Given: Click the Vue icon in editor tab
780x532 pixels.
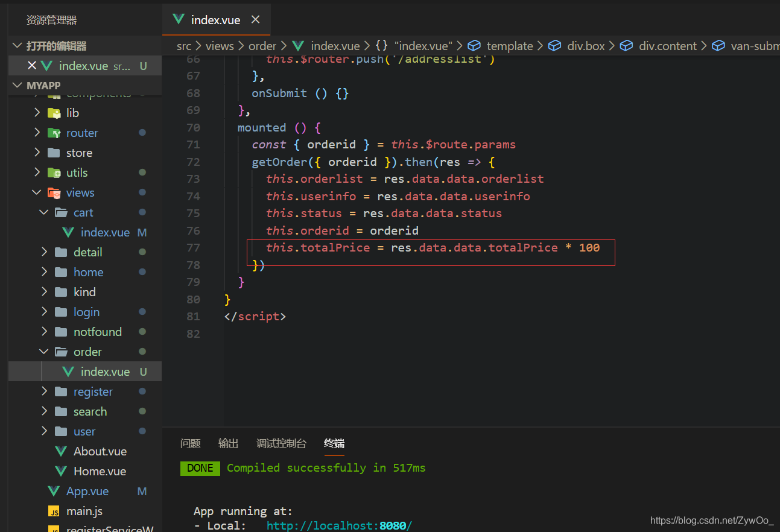Looking at the screenshot, I should click(x=178, y=19).
